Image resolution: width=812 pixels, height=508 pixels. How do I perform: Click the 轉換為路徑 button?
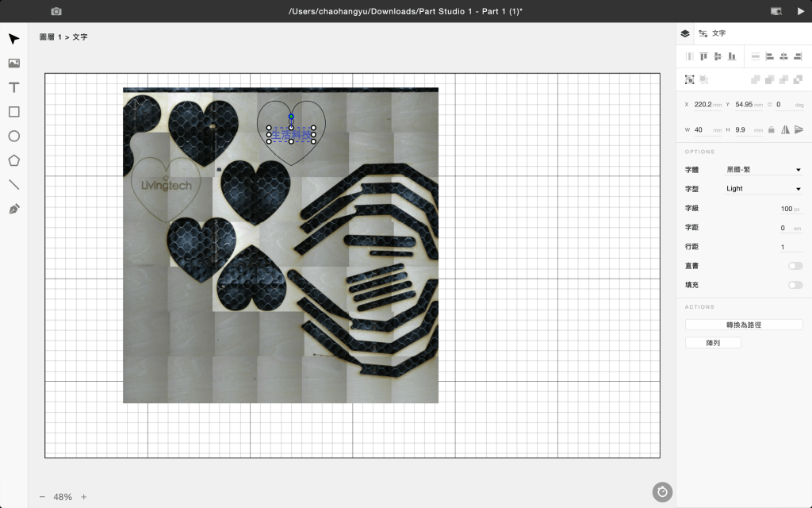tap(742, 325)
